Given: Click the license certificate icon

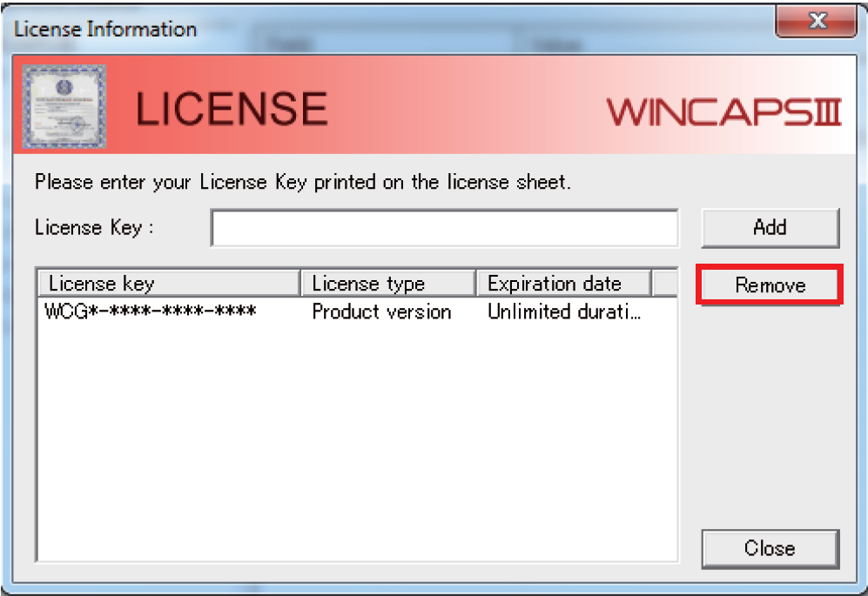Looking at the screenshot, I should (x=64, y=106).
